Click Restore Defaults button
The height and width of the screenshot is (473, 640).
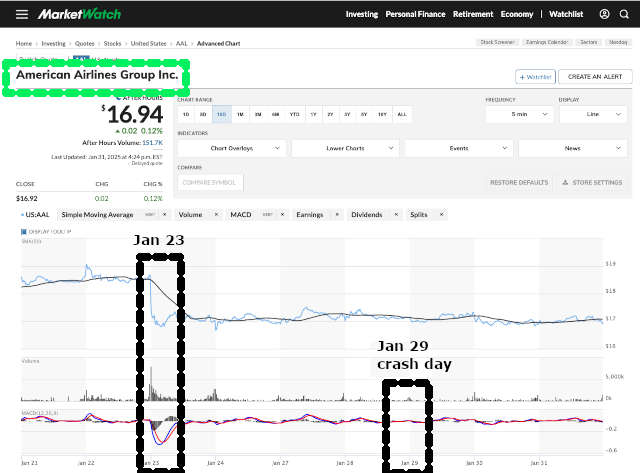[519, 182]
